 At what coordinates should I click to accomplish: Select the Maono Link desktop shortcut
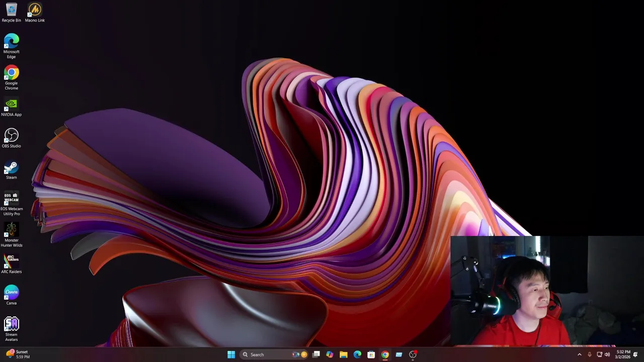(x=35, y=13)
